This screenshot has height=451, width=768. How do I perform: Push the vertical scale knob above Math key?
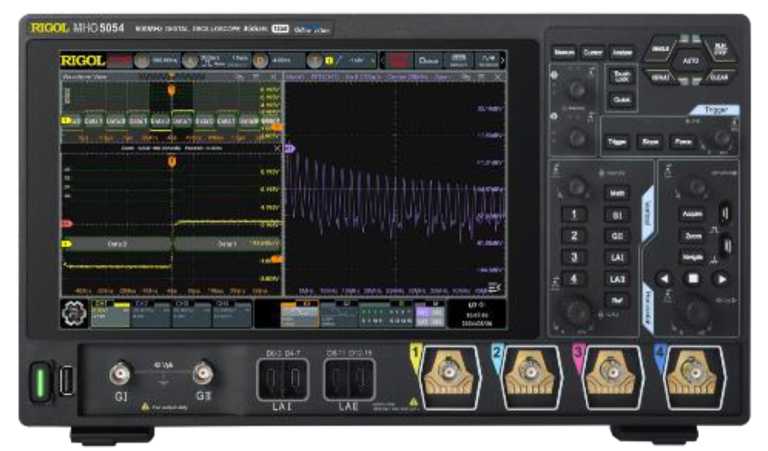(576, 186)
